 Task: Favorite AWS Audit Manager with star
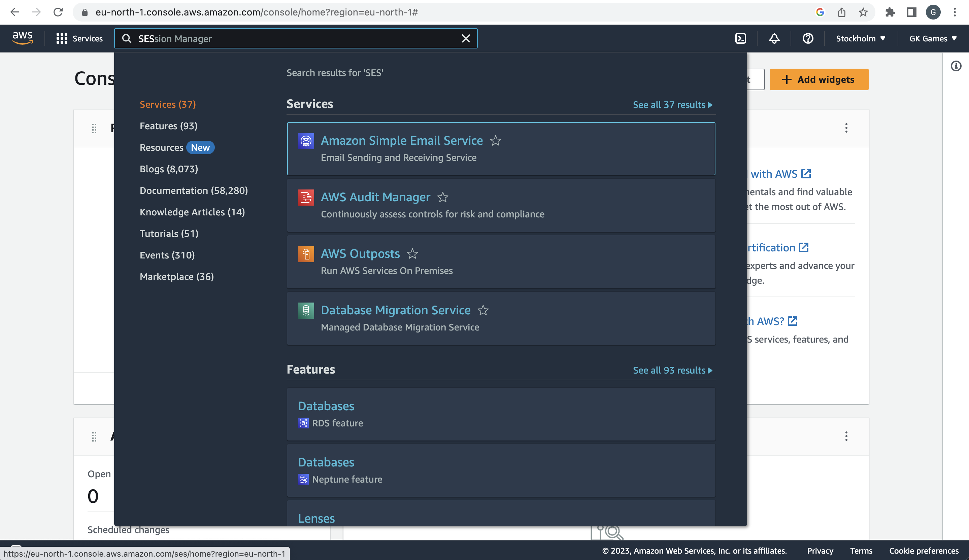[x=443, y=197]
